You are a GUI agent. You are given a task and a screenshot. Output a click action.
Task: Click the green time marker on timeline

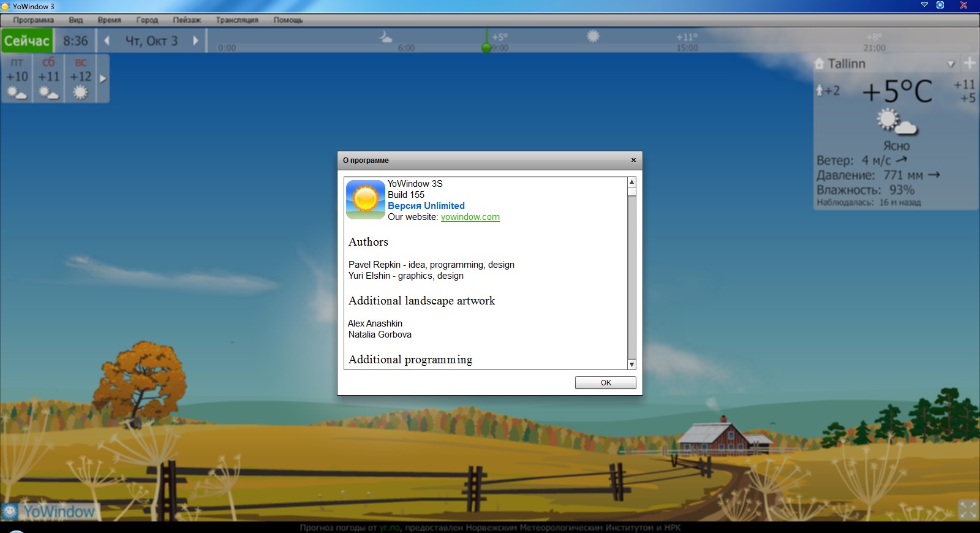pos(486,47)
